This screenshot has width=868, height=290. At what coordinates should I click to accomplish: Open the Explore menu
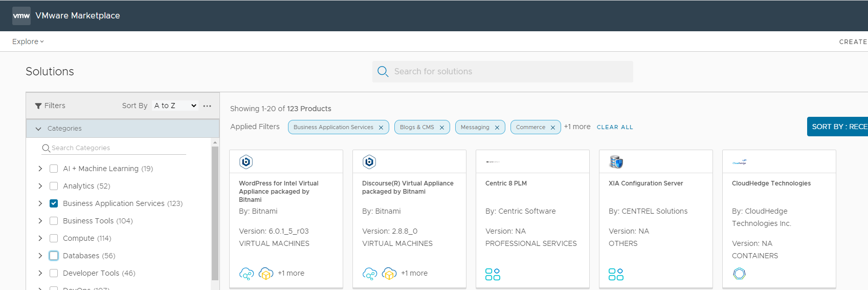click(28, 42)
